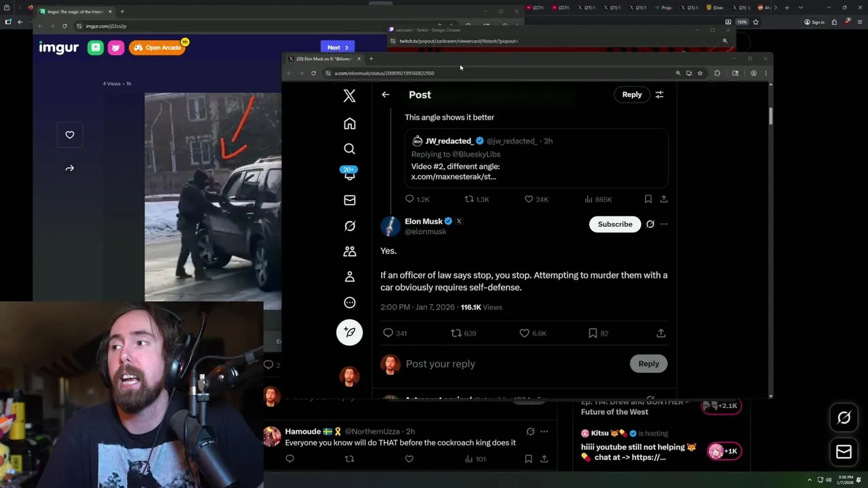The width and height of the screenshot is (868, 488).
Task: Open the @elonmusk handle link
Action: tap(425, 232)
